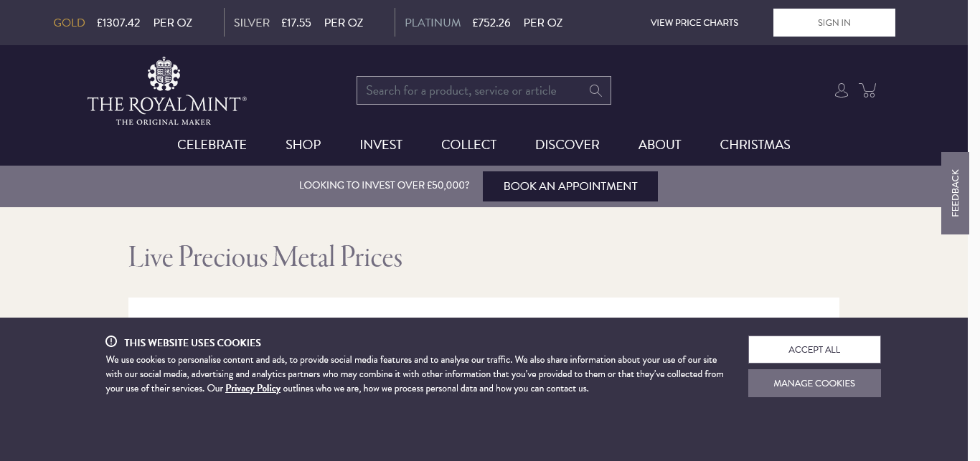Open the Invest menu
Viewport: 980px width, 461px height.
pyautogui.click(x=381, y=145)
